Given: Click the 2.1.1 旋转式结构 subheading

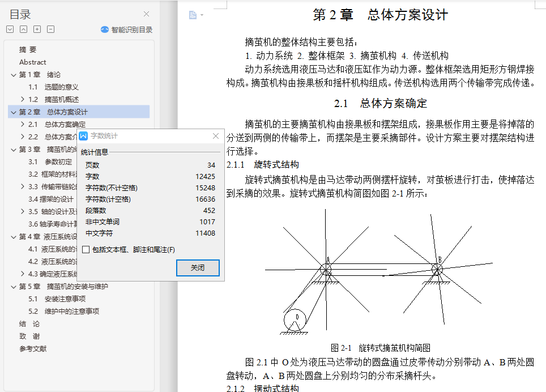Looking at the screenshot, I should pyautogui.click(x=263, y=165).
